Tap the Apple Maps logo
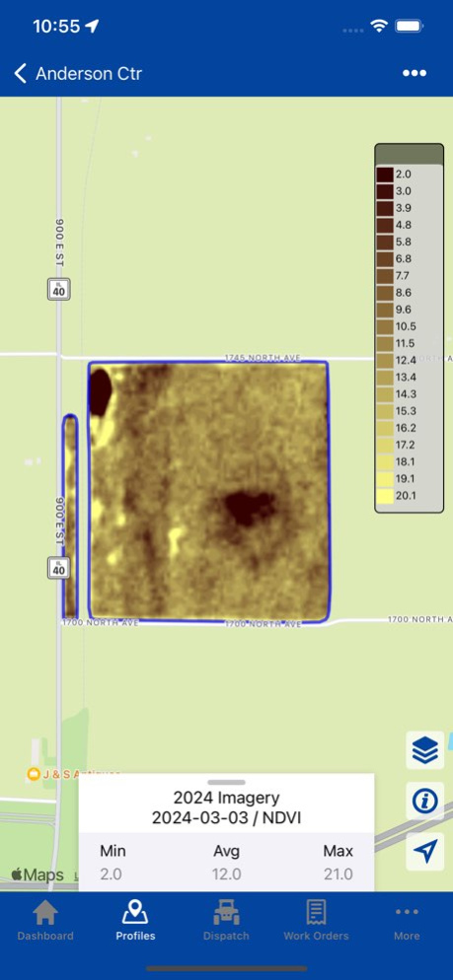 pyautogui.click(x=38, y=875)
